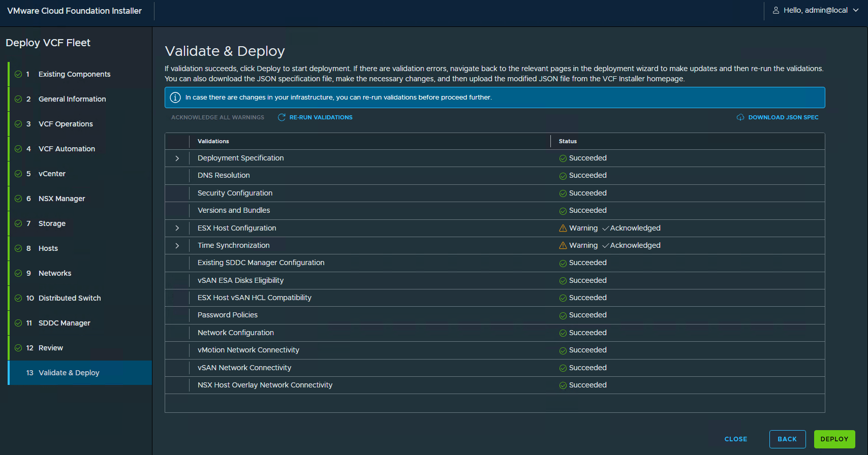This screenshot has height=455, width=868.
Task: Click the VMware Cloud Foundation Installer title
Action: pos(74,11)
